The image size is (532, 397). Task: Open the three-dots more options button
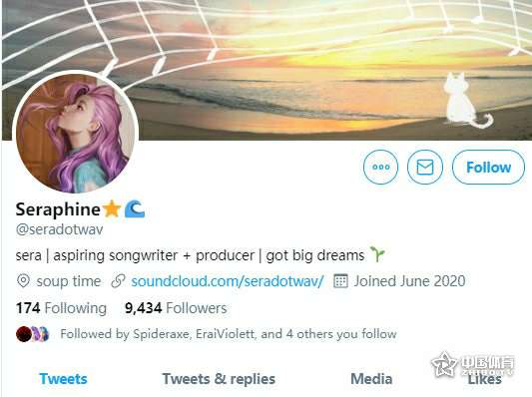pos(380,167)
